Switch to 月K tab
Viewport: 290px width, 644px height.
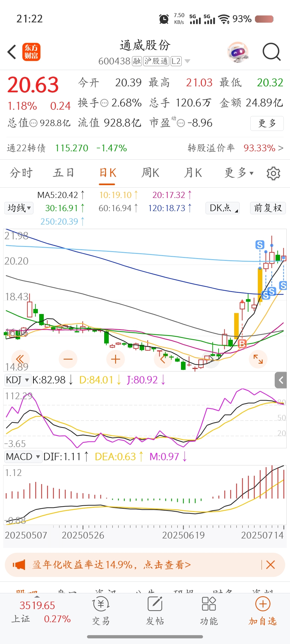(193, 173)
